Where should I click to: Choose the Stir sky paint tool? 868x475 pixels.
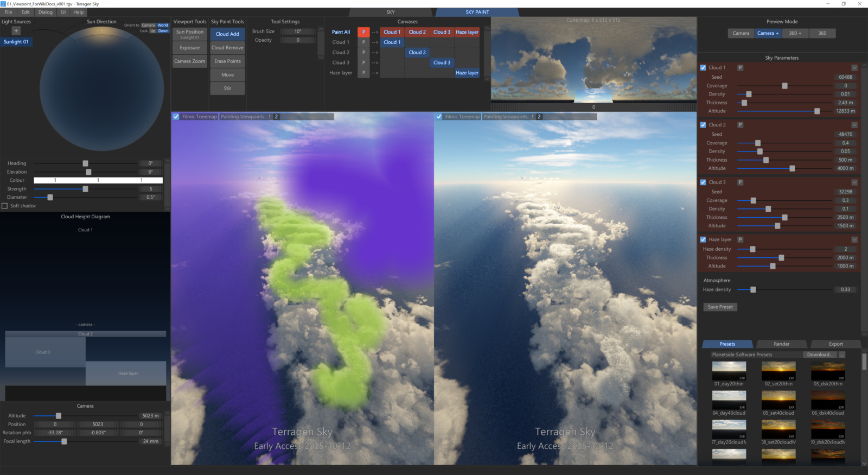(227, 88)
